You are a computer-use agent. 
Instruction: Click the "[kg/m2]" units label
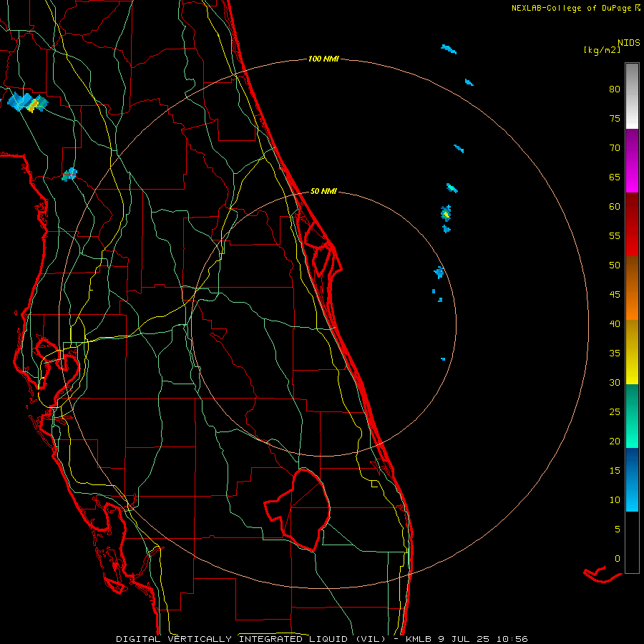click(x=602, y=50)
